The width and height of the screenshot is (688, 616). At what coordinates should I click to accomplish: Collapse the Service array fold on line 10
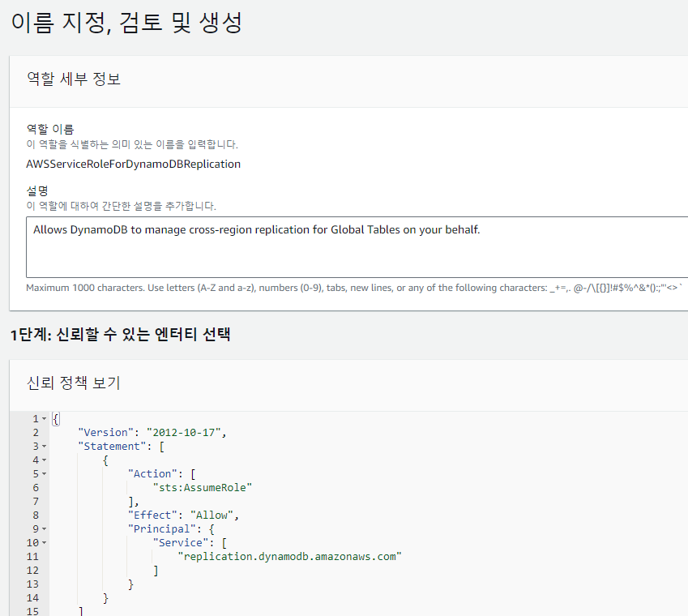coord(44,543)
